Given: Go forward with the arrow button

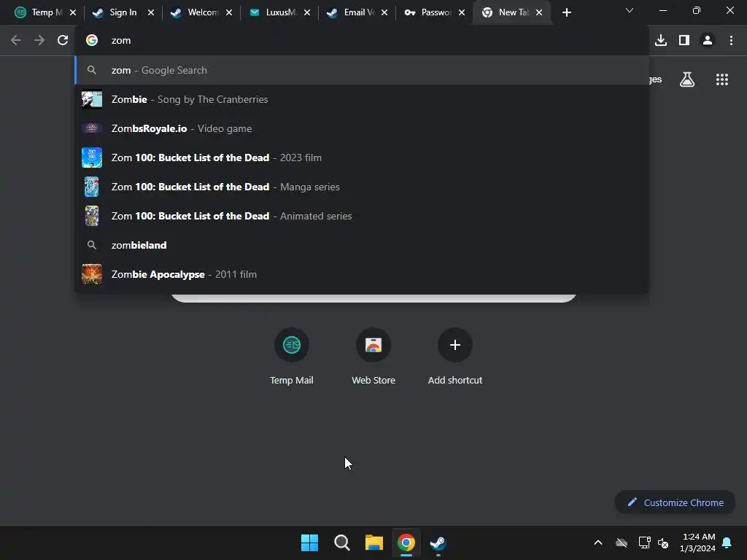Looking at the screenshot, I should (x=39, y=41).
